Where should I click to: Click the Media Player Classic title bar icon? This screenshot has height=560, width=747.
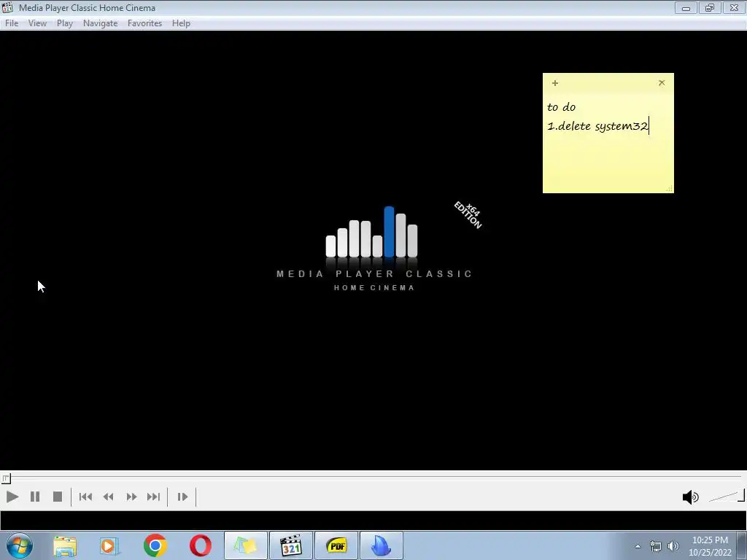click(x=7, y=7)
